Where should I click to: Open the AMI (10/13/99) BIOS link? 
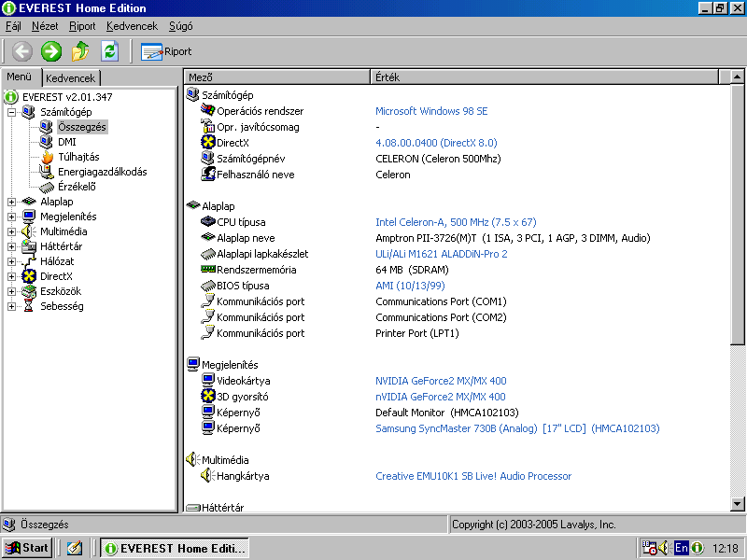pyautogui.click(x=410, y=286)
